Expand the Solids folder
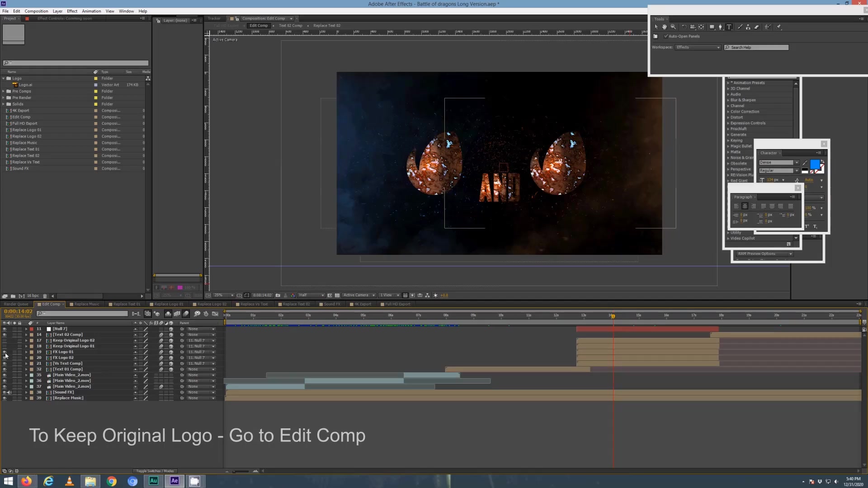This screenshot has height=488, width=868. click(3, 104)
